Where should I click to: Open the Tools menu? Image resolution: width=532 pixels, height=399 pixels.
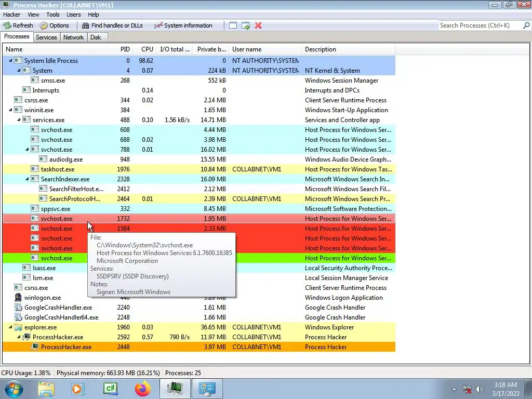click(x=53, y=15)
